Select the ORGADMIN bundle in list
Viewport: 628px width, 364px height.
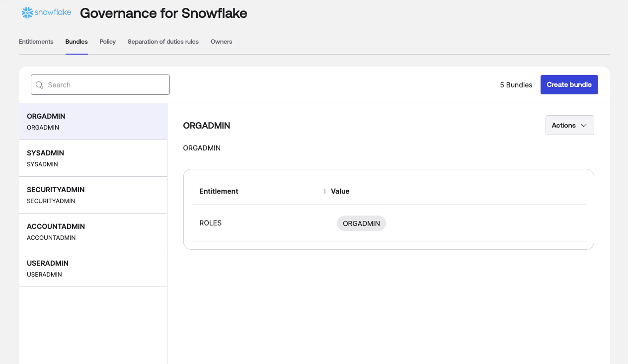pyautogui.click(x=93, y=122)
